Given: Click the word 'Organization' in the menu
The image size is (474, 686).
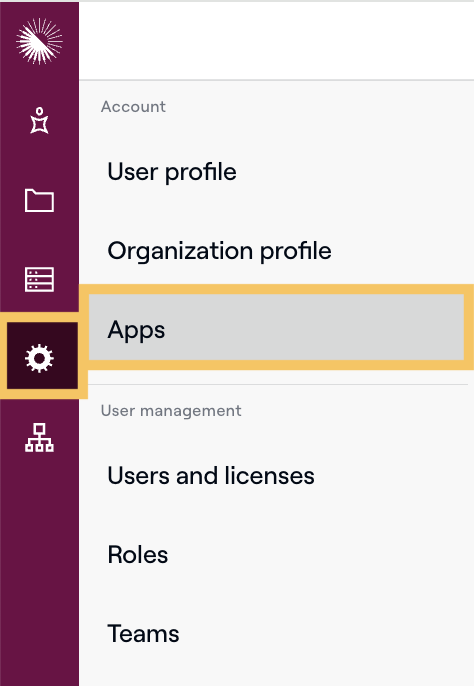Looking at the screenshot, I should [180, 251].
